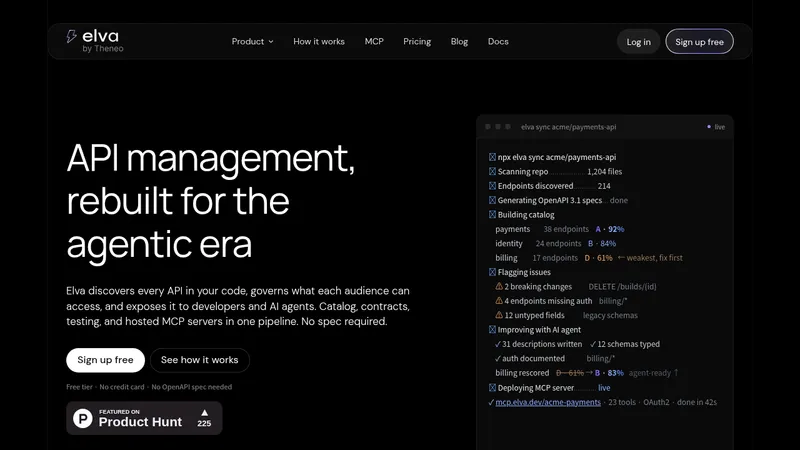This screenshot has height=450, width=800.
Task: Click checkmark beside auth documented
Action: pos(498,359)
